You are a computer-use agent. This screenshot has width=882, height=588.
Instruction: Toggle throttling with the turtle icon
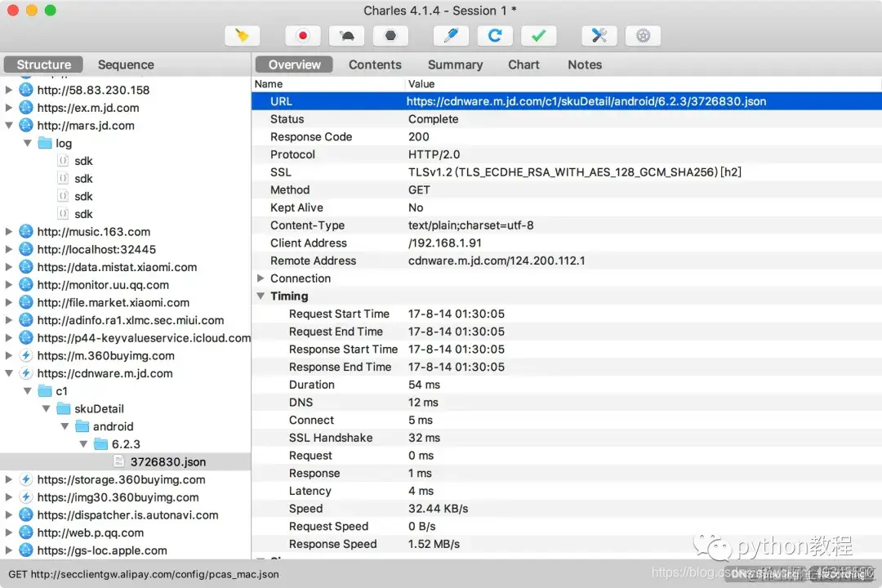346,36
